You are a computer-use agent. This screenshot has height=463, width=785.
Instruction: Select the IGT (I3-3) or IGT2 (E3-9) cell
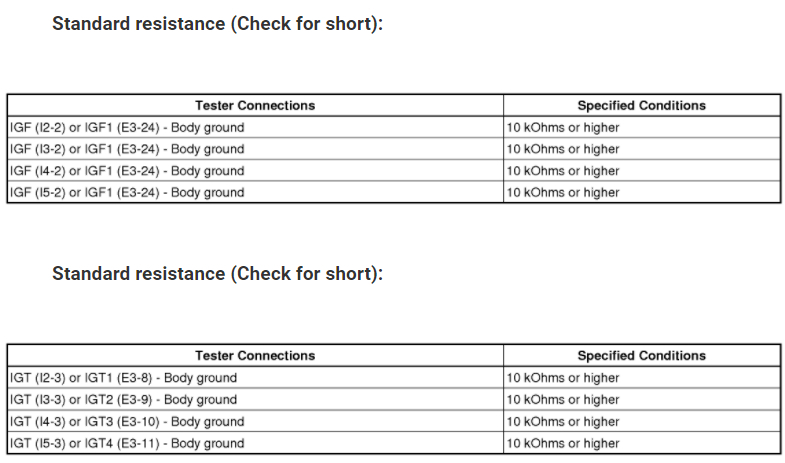[123, 400]
